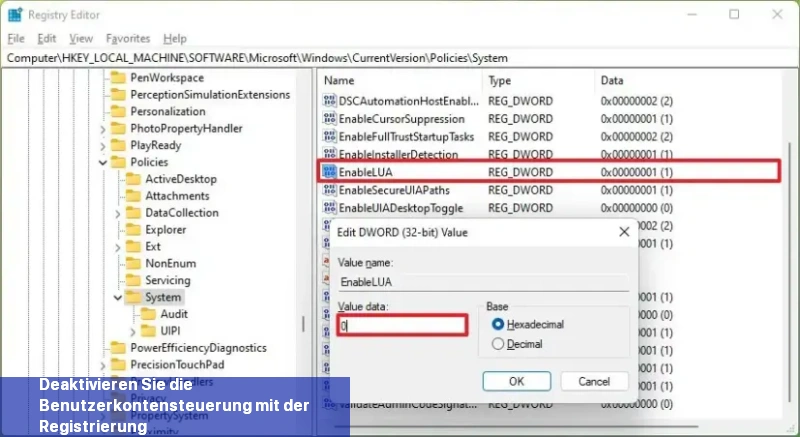The image size is (800, 437).
Task: Click the Value data input field
Action: click(x=402, y=326)
